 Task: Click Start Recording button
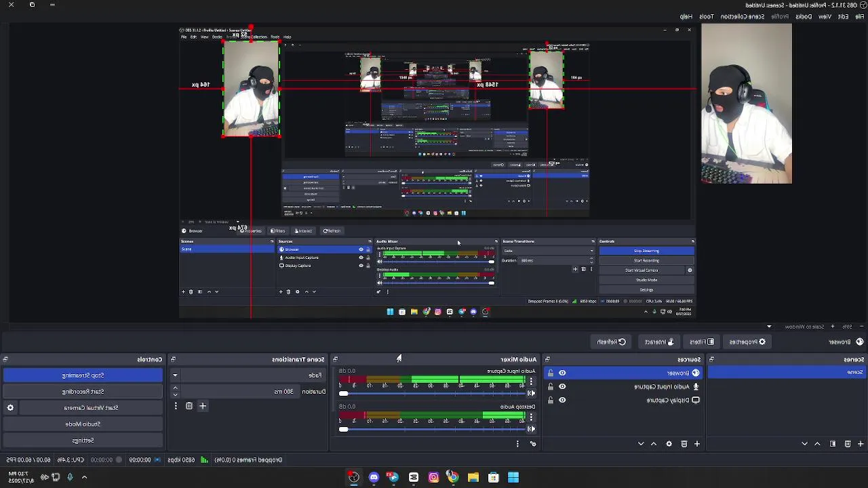(x=83, y=392)
